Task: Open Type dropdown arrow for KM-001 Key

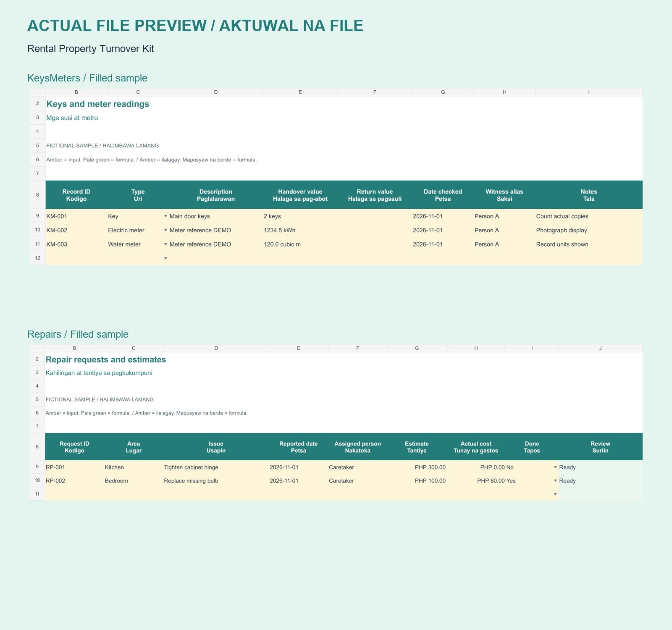Action: click(x=165, y=216)
